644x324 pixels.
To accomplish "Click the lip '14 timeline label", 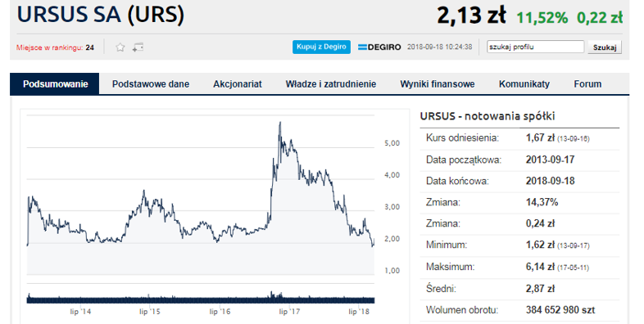I will 80,312.
